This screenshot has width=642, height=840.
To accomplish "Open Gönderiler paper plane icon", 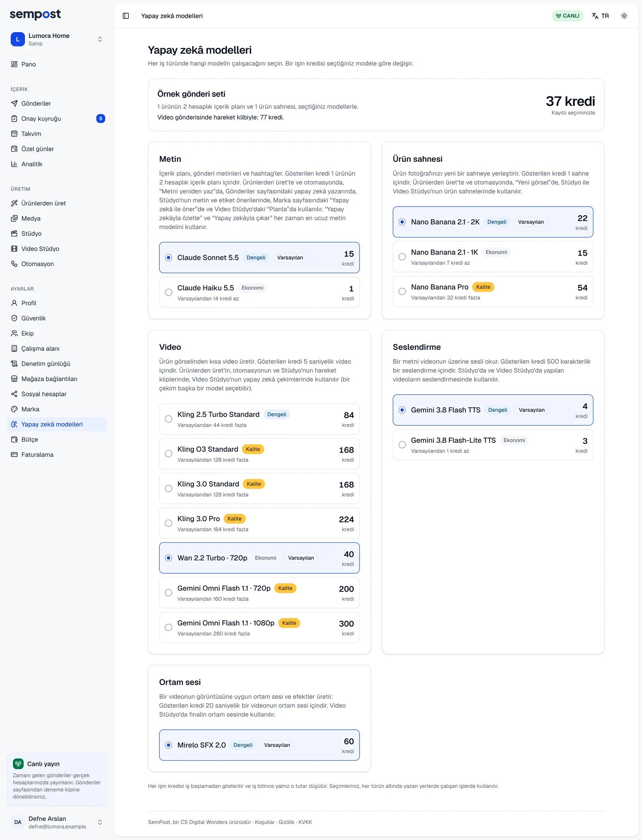I will [14, 103].
